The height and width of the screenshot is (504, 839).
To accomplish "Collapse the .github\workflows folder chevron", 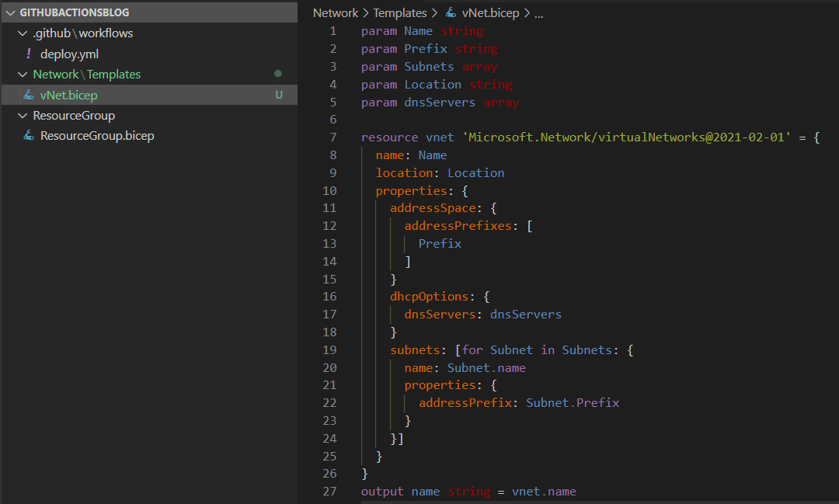I will coord(23,33).
